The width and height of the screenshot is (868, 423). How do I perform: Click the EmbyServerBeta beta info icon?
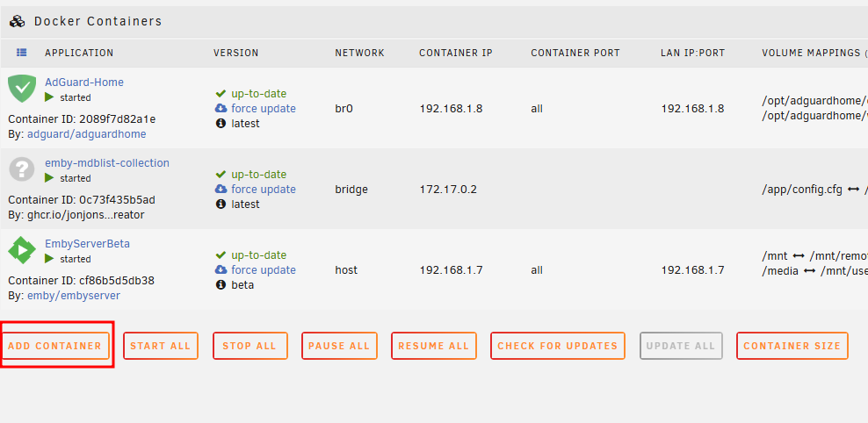coord(221,285)
